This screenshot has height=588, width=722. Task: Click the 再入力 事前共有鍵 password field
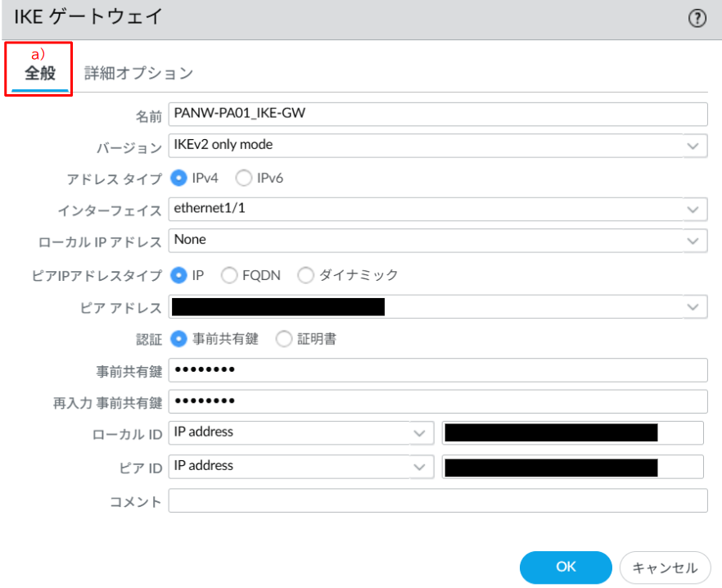(438, 401)
